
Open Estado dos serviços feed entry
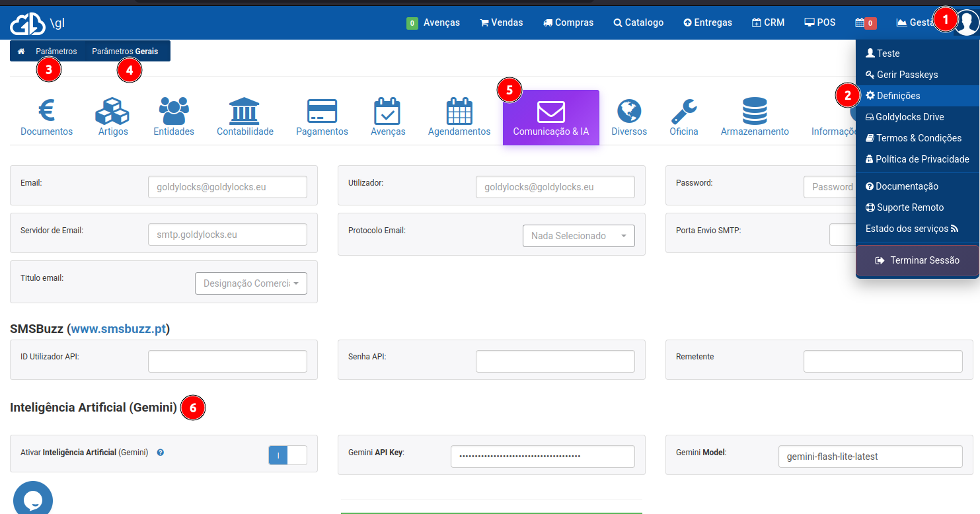917,229
